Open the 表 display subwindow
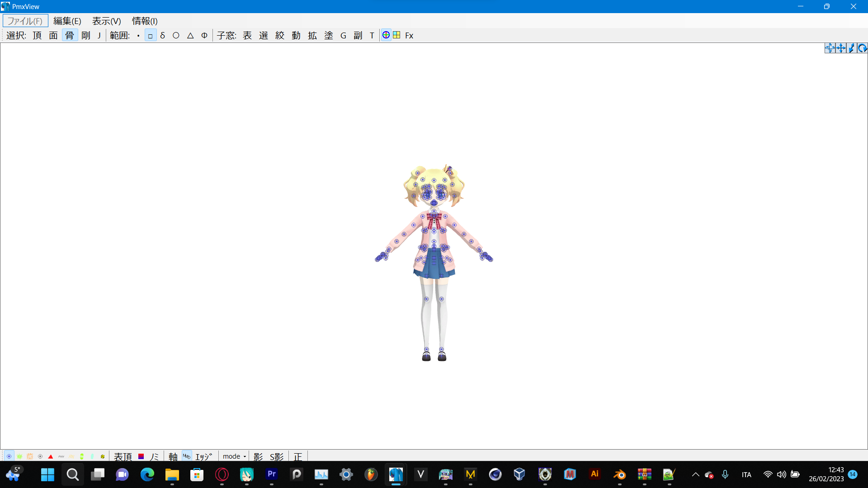The height and width of the screenshot is (488, 868). [x=247, y=35]
